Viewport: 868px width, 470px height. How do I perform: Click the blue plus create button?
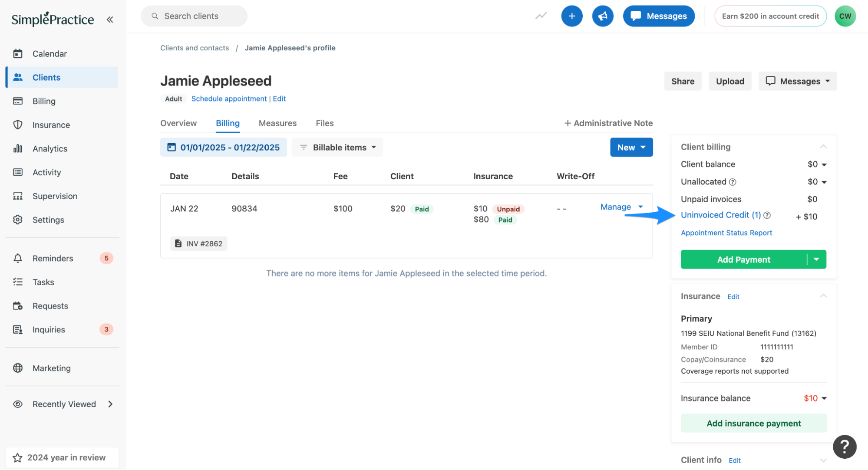point(572,16)
